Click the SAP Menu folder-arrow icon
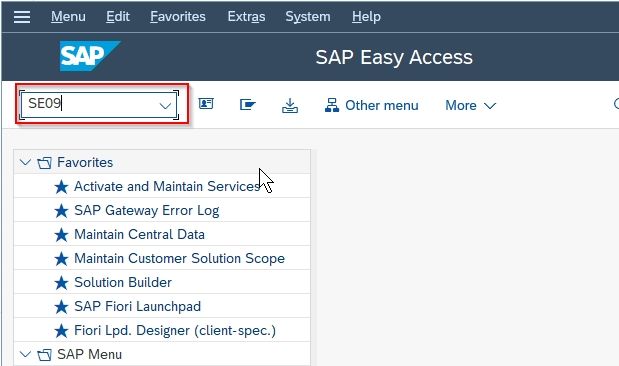Viewport: 619px width, 366px height. (x=248, y=105)
